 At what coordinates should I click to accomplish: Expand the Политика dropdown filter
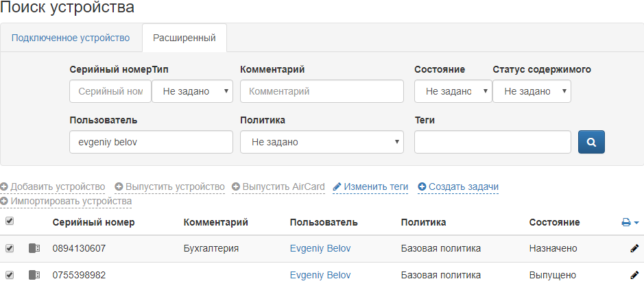point(322,143)
